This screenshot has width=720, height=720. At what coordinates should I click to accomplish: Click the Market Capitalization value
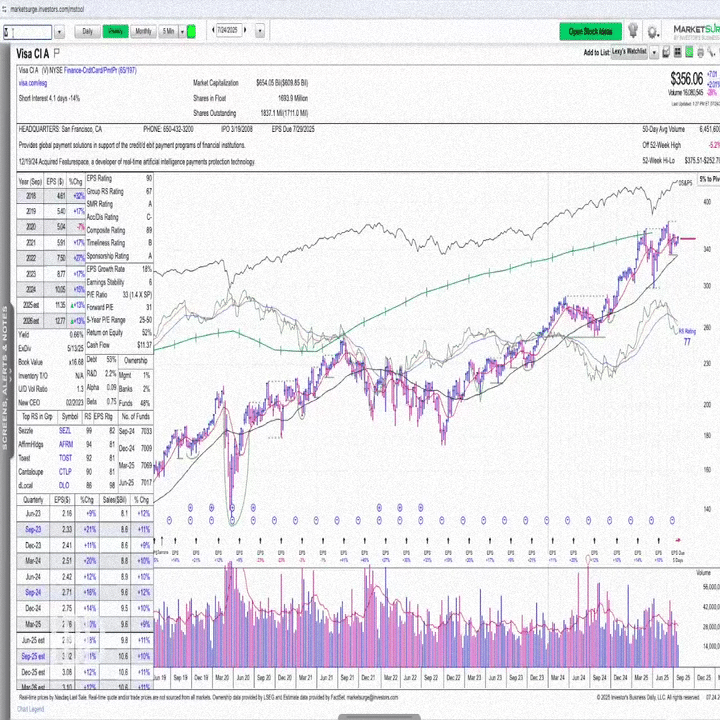(282, 83)
